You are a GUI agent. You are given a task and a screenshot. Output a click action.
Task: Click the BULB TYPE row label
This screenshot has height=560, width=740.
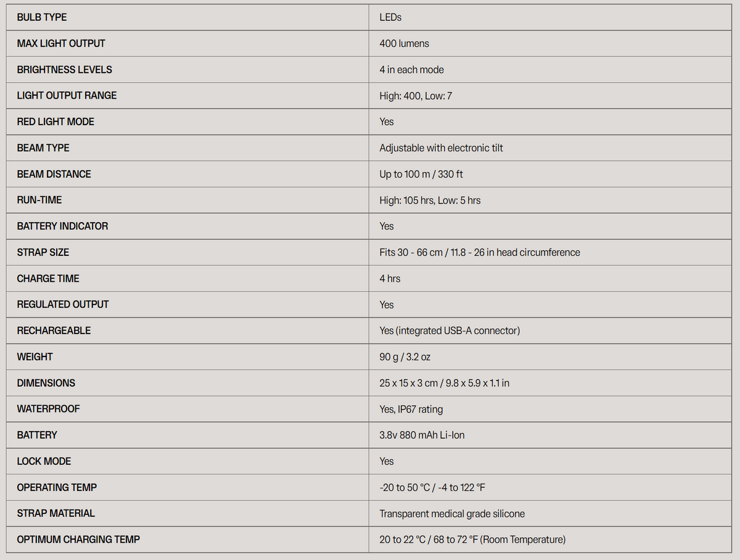click(x=42, y=17)
